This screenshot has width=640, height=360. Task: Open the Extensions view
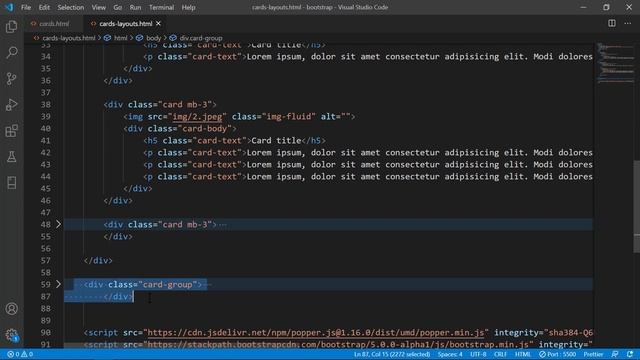pos(11,131)
